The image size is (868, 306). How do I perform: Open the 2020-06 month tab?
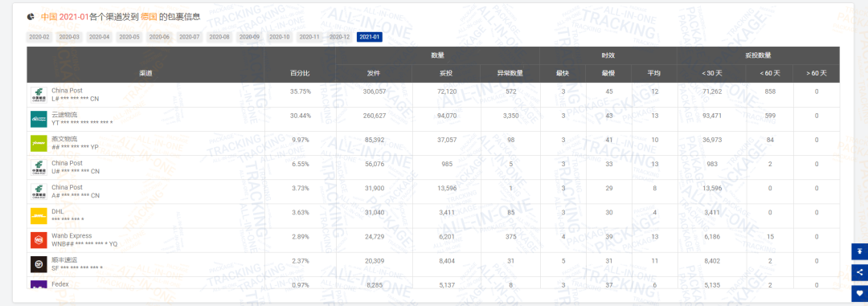159,37
